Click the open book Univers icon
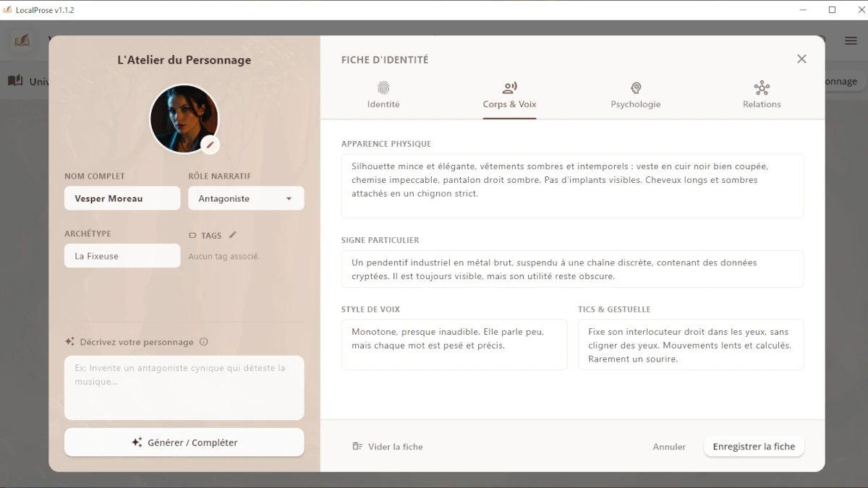Screen dimensions: 868x488 click(15, 81)
